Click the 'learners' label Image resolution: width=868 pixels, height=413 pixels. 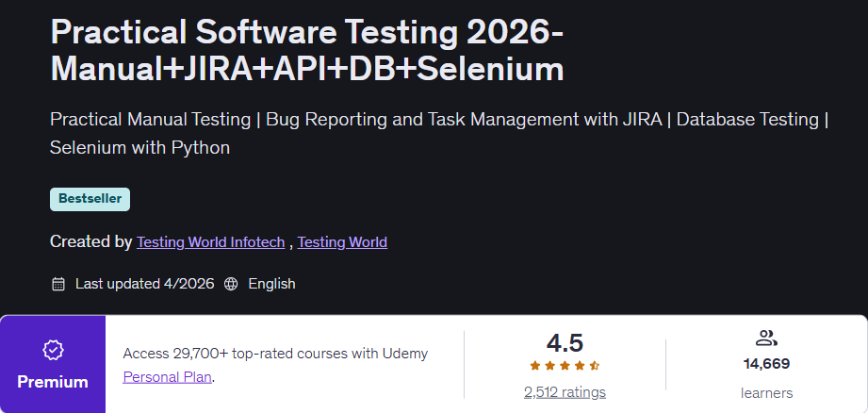click(767, 393)
